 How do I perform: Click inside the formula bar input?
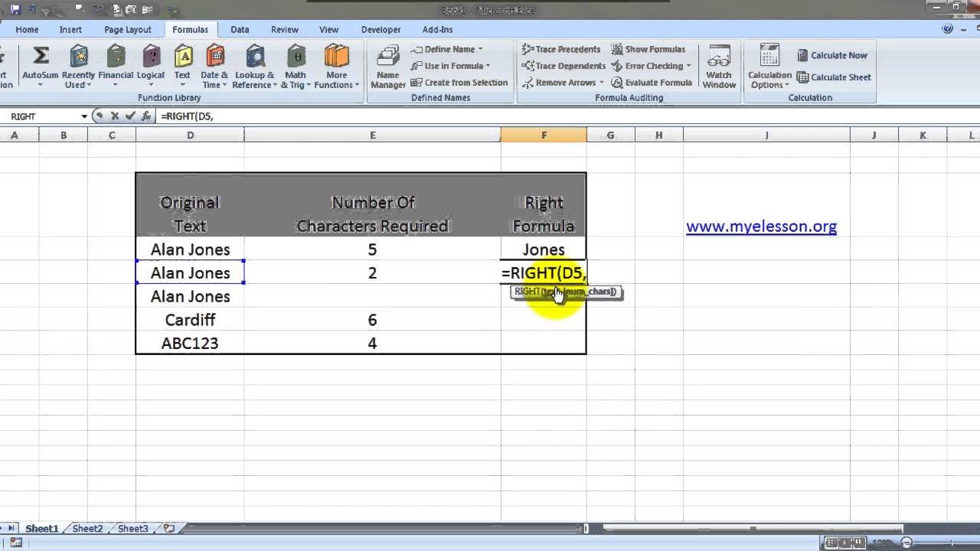pos(567,116)
